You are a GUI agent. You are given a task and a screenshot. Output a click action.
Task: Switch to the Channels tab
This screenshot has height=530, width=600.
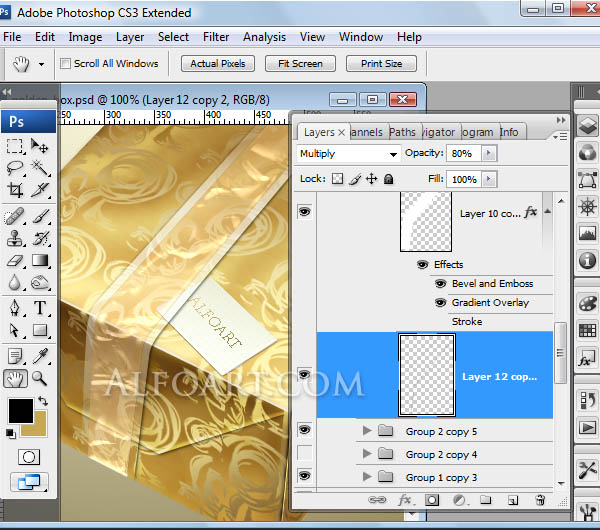(367, 132)
